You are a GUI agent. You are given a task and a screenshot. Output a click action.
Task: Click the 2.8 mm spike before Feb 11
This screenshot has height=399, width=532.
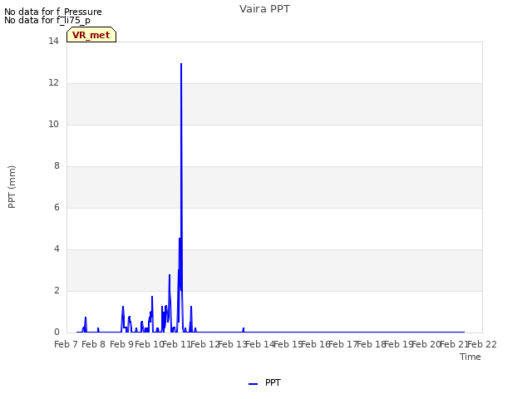pos(170,275)
